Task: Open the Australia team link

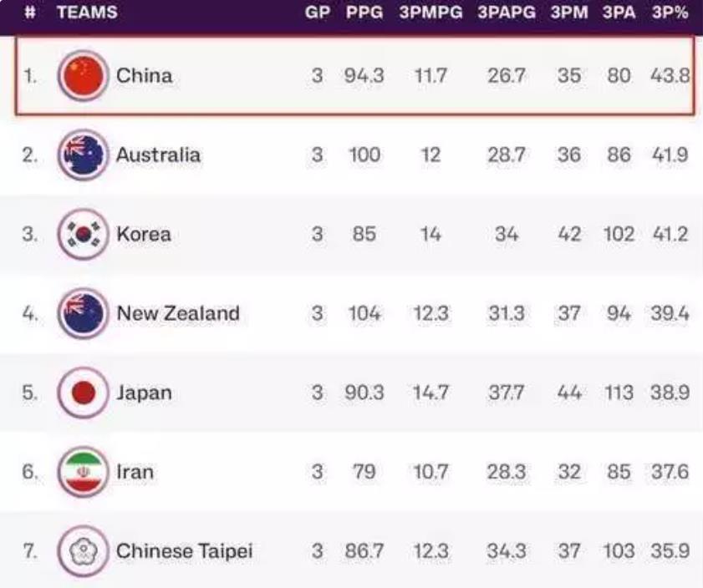Action: [158, 155]
